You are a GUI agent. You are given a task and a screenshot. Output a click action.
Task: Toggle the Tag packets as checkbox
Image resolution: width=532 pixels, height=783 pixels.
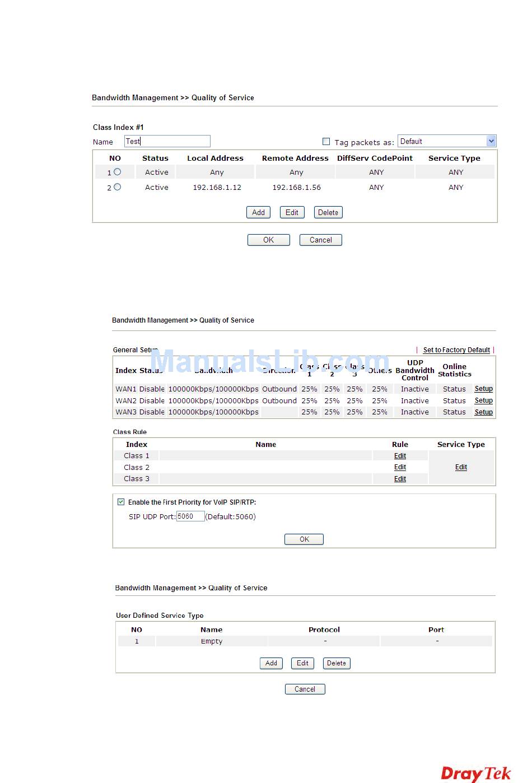326,142
